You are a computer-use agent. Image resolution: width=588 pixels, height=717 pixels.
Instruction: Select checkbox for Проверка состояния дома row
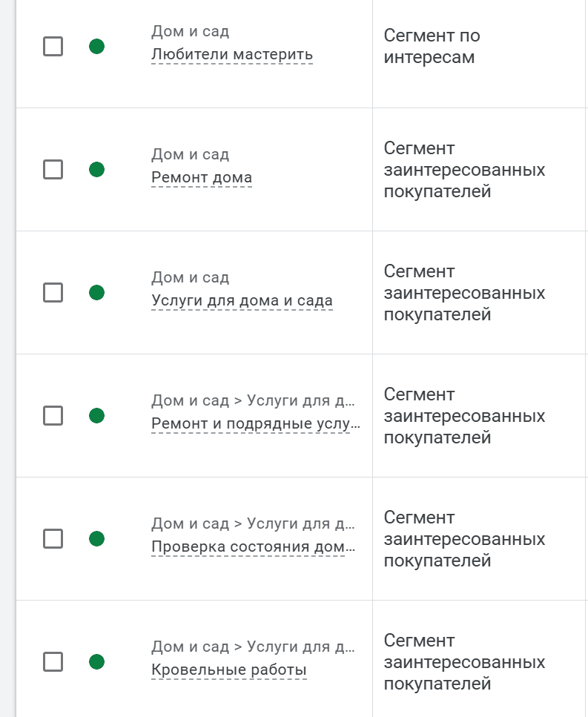point(53,538)
